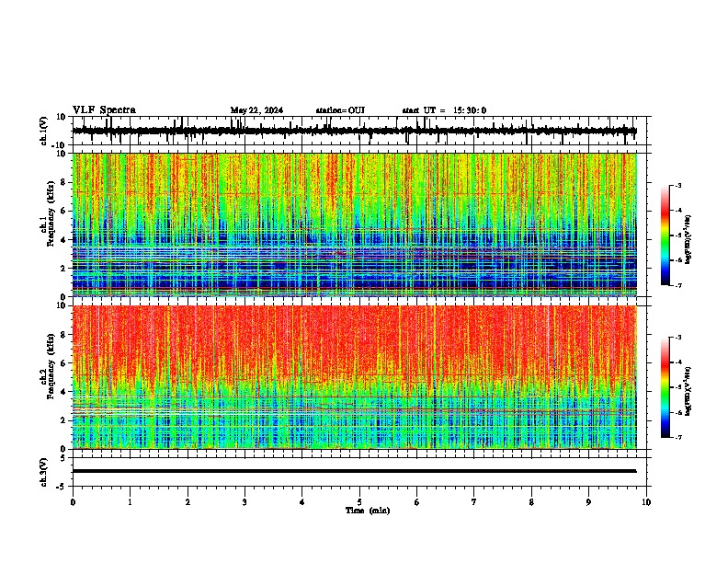728x563 pixels.
Task: Click the "3" tick on the time axis
Action: click(x=245, y=502)
